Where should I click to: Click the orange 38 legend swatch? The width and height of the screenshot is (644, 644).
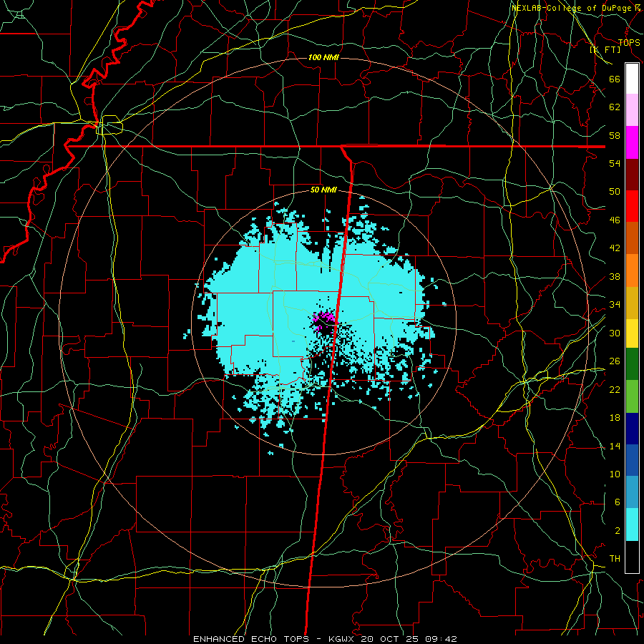pyautogui.click(x=632, y=270)
